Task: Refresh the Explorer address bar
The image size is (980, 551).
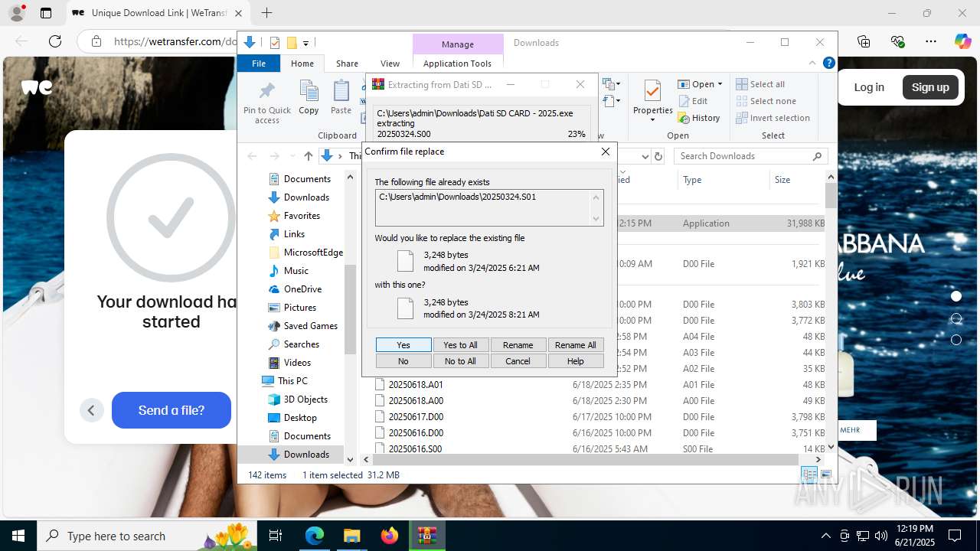Action: [658, 156]
